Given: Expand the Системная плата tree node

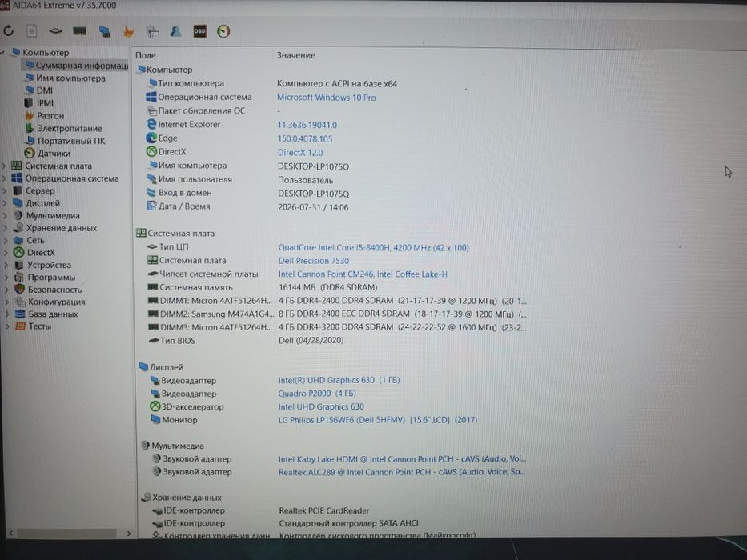Looking at the screenshot, I should [x=4, y=166].
